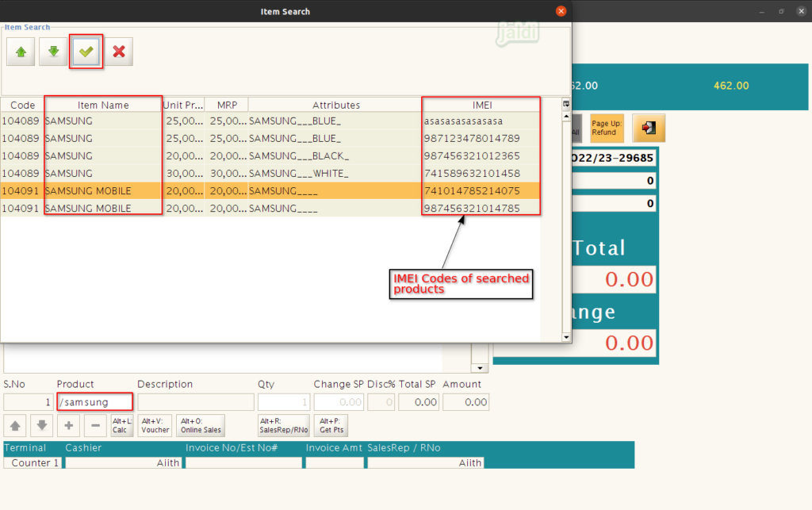812x510 pixels.
Task: Sort by the MRP column header
Action: point(227,105)
